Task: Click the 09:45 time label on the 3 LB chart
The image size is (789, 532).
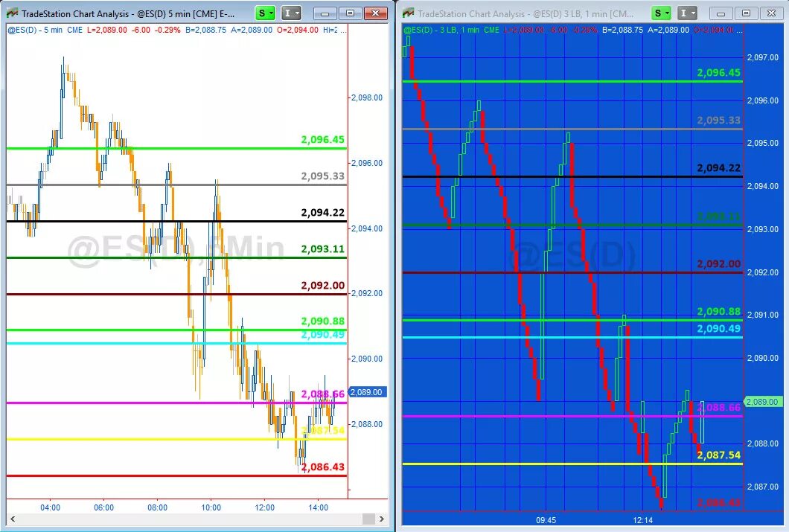Action: pos(546,520)
